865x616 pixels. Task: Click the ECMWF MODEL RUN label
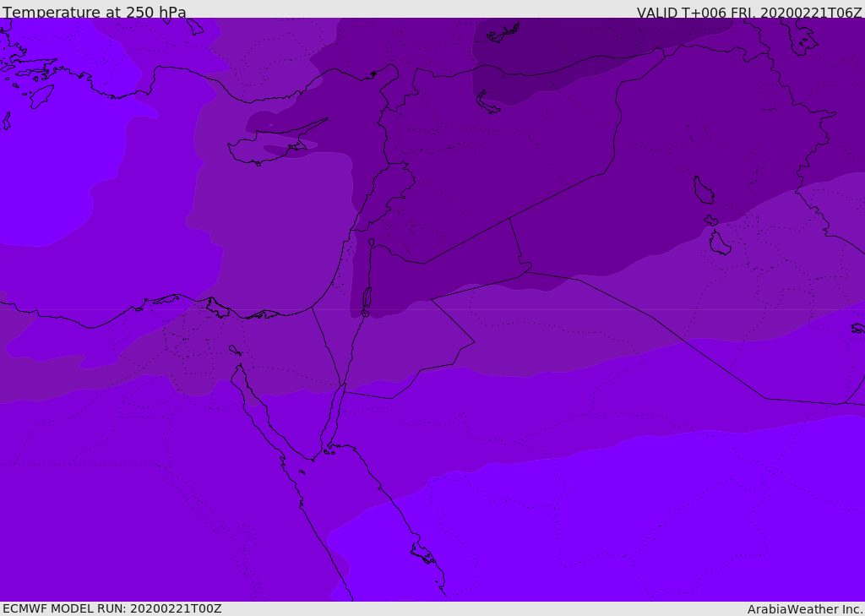coord(112,608)
